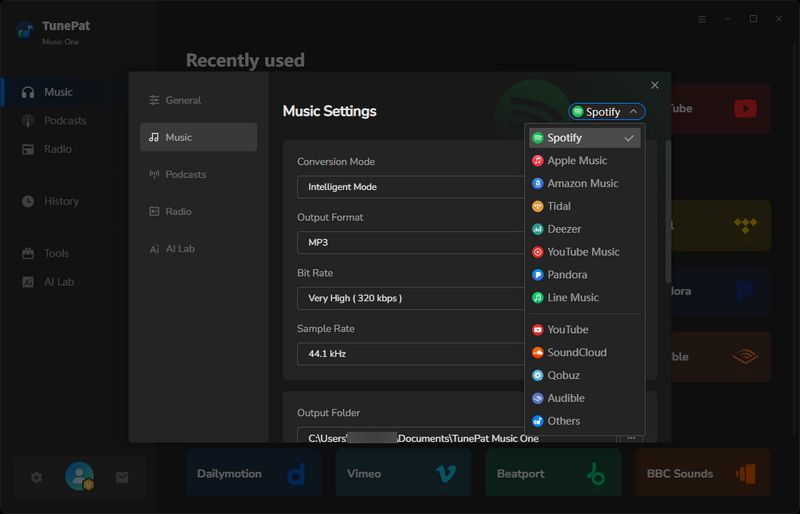Pick Audible from the dropdown list
Screen dimensions: 800x514
[584, 398]
